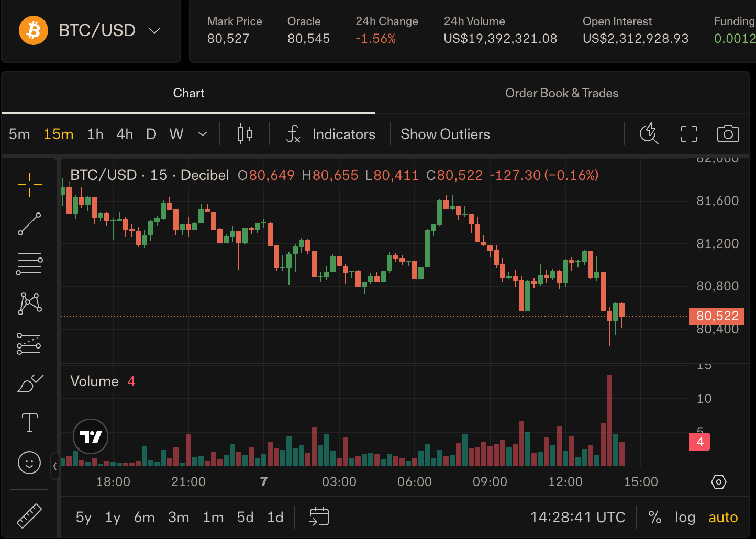Expand more timeframe intervals chevron

pos(203,134)
